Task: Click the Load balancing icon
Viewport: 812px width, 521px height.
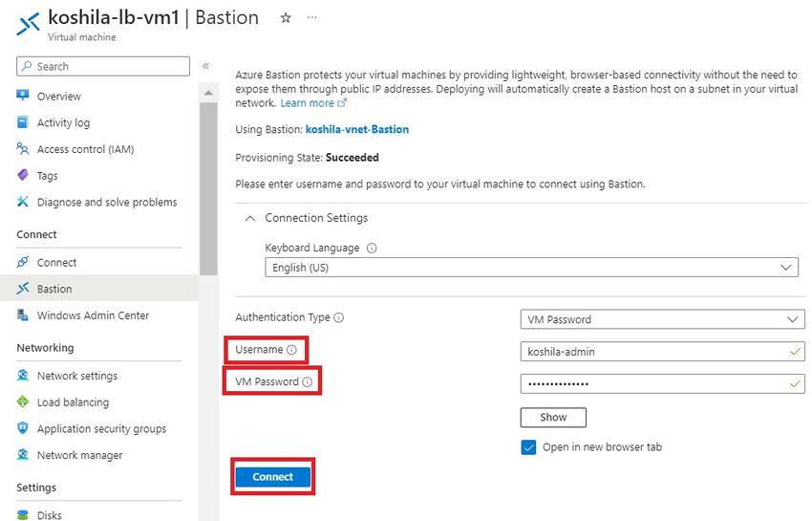Action: click(23, 402)
